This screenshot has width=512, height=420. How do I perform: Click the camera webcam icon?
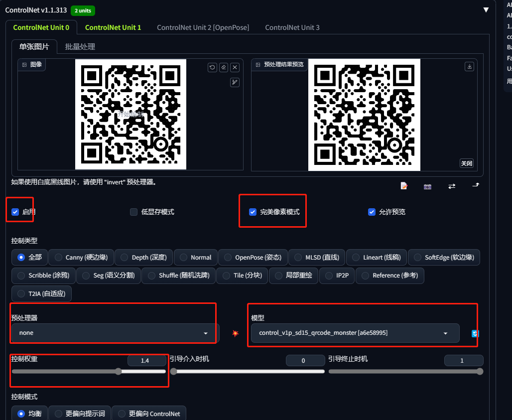point(427,186)
